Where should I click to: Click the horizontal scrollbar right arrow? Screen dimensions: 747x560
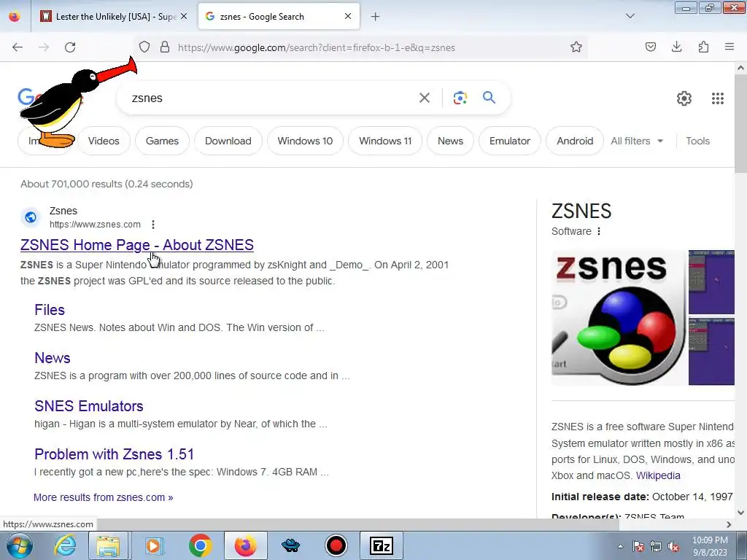(x=729, y=524)
